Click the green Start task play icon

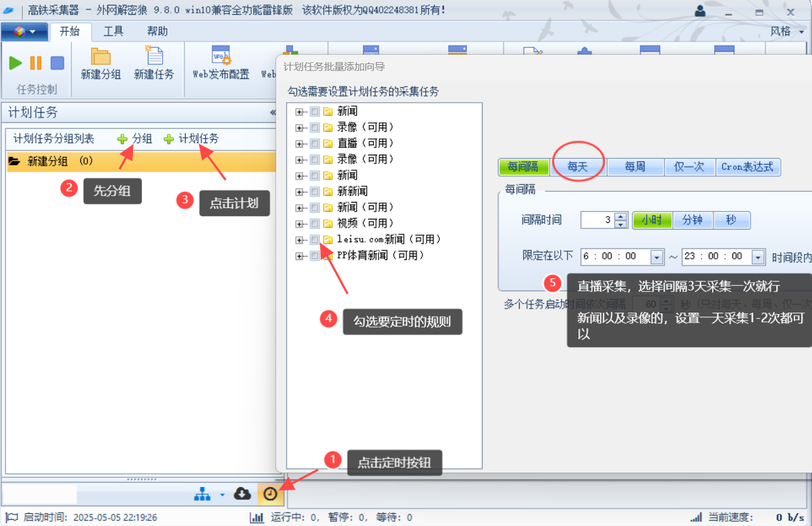[x=16, y=63]
